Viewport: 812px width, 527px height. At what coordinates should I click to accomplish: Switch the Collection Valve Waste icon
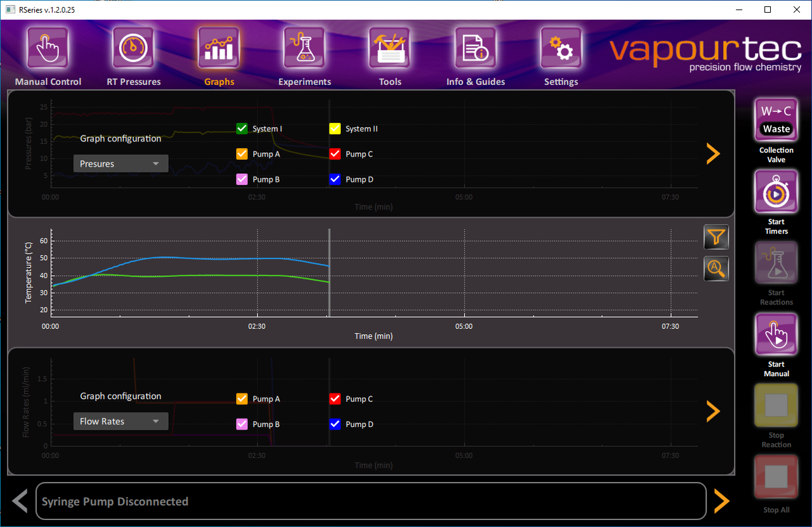[776, 120]
